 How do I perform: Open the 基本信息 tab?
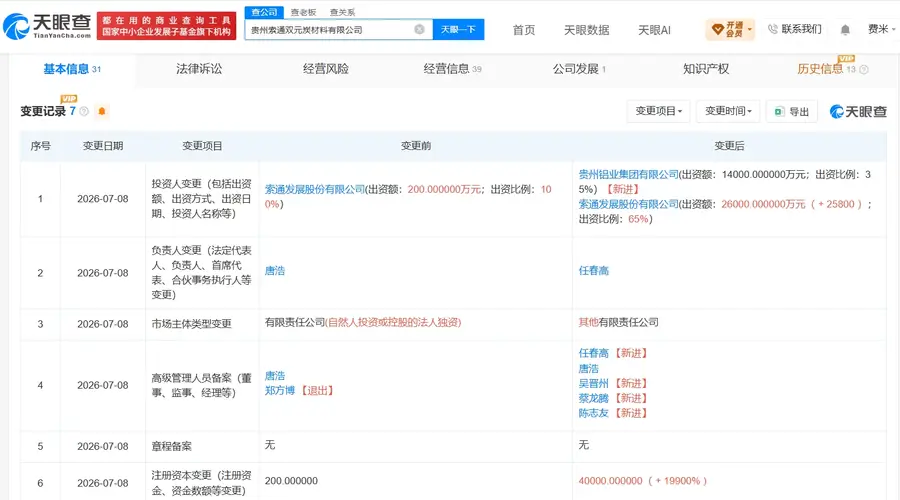click(x=72, y=69)
